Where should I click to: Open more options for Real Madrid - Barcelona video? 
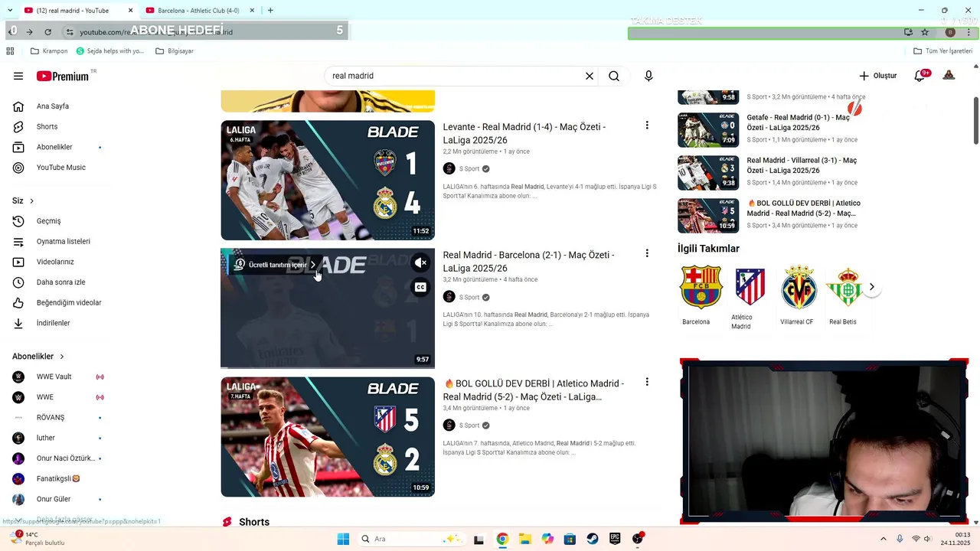(x=647, y=253)
